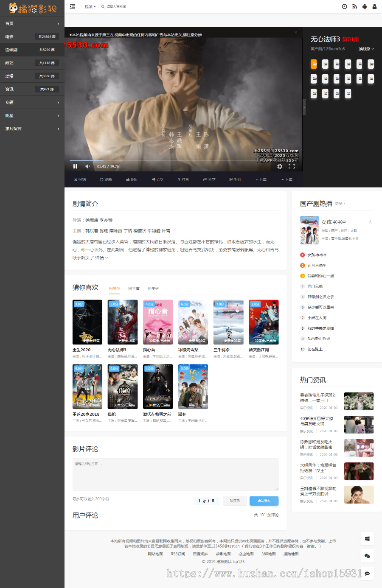This screenshot has height=588, width=382.
Task: Open ranking item 小妖在人间
Action: pyautogui.click(x=317, y=318)
